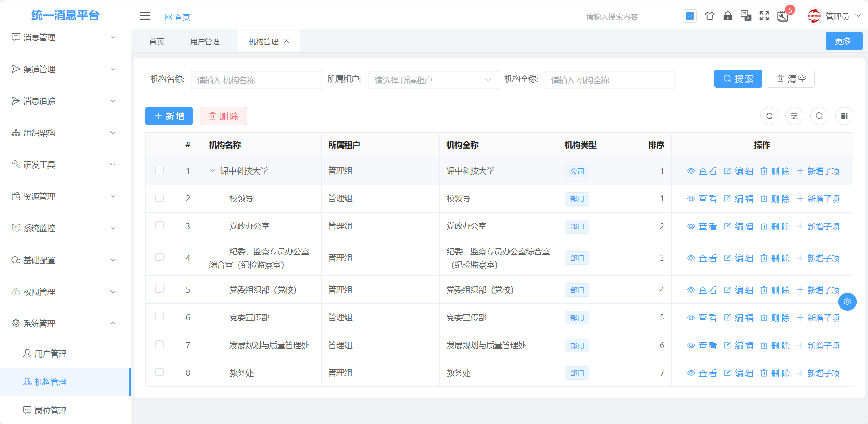Select the checkbox for row 1 锦中科技大学

[160, 170]
